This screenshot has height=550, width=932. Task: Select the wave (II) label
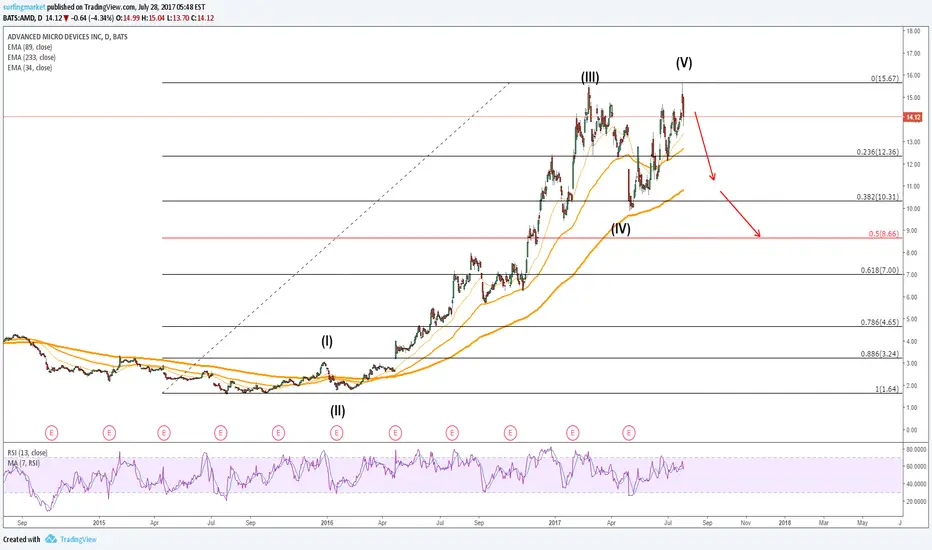338,411
